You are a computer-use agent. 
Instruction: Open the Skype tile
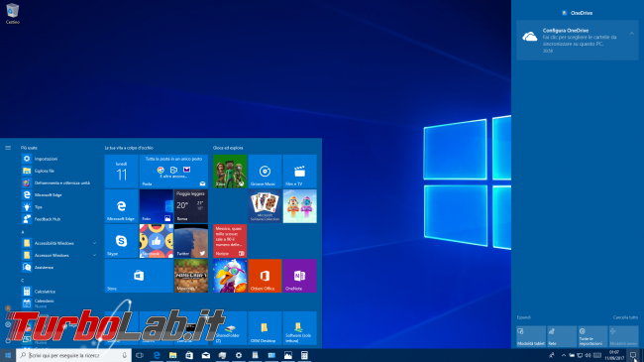(x=122, y=241)
